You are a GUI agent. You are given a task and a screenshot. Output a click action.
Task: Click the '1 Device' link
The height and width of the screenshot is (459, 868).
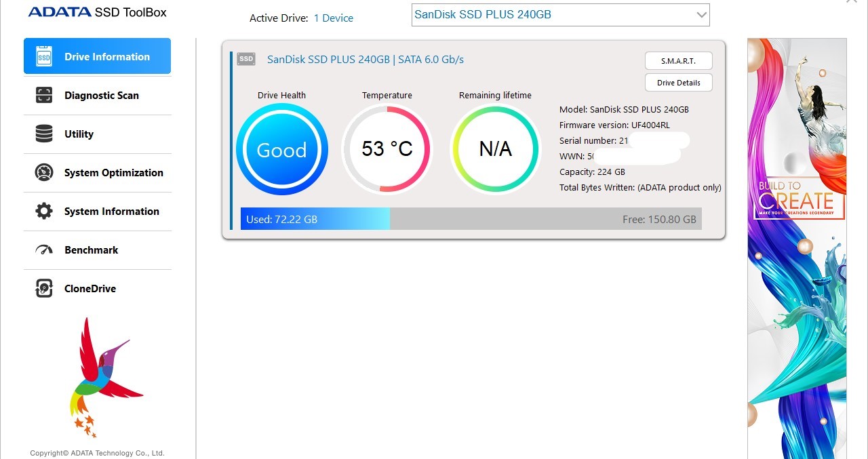(x=333, y=18)
